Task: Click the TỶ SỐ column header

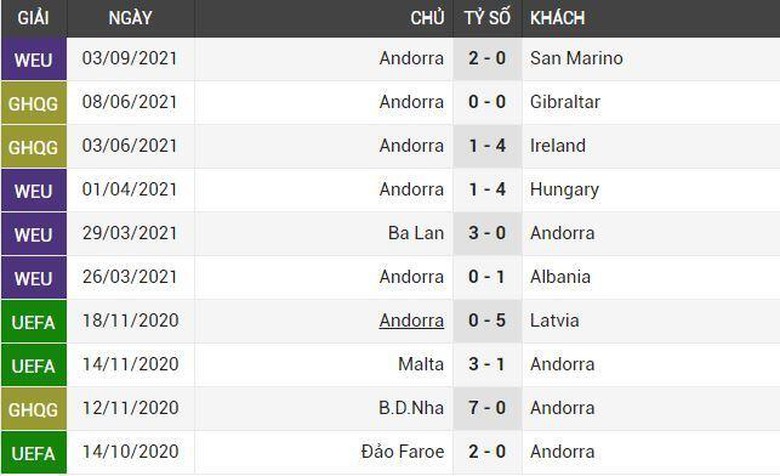Action: click(487, 18)
